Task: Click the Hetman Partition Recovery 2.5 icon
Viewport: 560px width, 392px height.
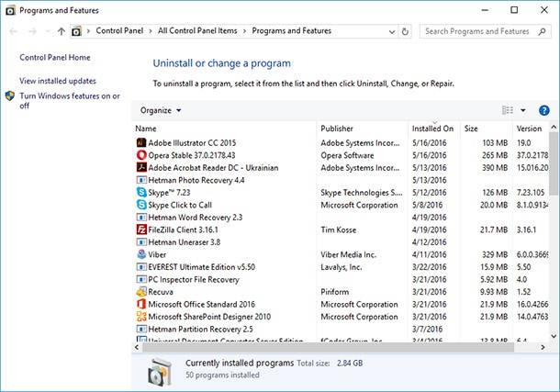Action: click(x=141, y=329)
